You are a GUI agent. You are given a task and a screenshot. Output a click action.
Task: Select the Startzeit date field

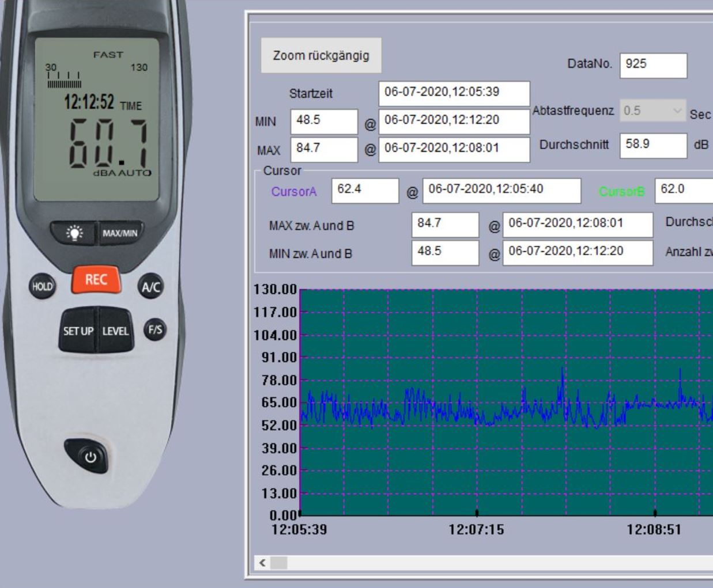click(x=454, y=93)
